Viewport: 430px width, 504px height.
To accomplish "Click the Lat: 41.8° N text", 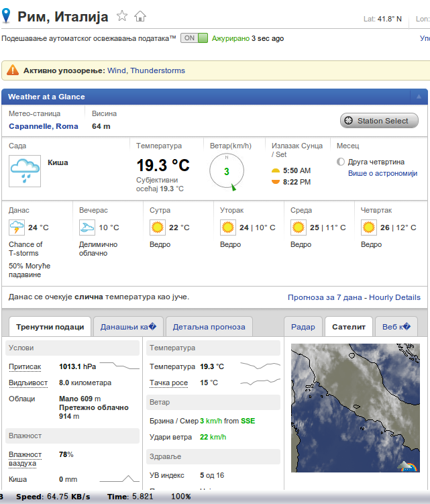I will coord(382,19).
